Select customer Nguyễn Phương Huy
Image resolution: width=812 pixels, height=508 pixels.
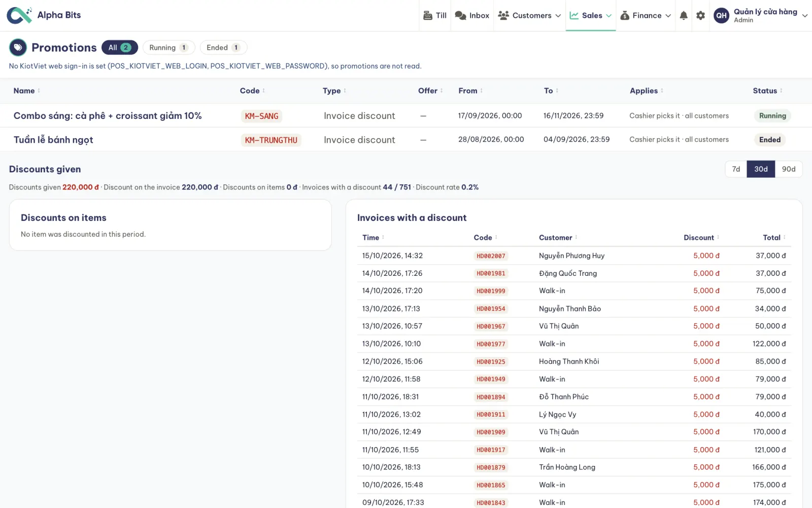point(571,256)
